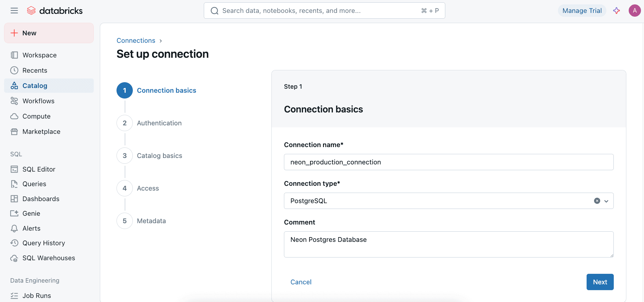Screen dimensions: 644x302
Task: Open Genie in the sidebar
Action: tap(49, 213)
